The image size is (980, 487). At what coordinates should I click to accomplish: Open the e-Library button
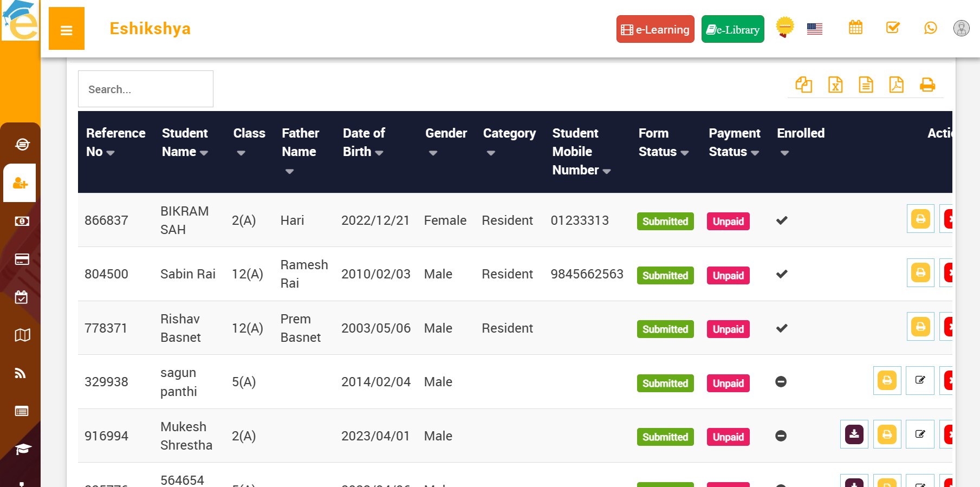pyautogui.click(x=732, y=29)
